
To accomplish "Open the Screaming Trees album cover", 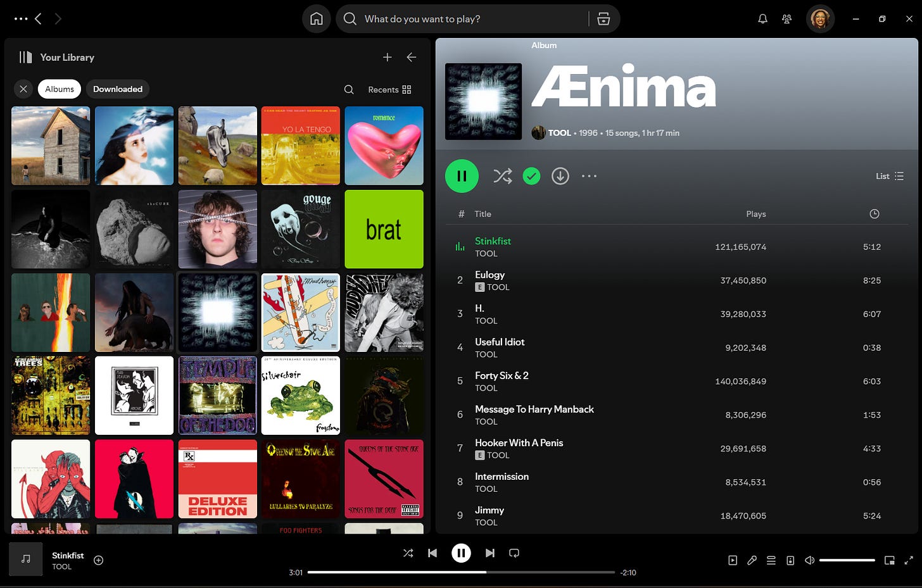I will coord(51,396).
